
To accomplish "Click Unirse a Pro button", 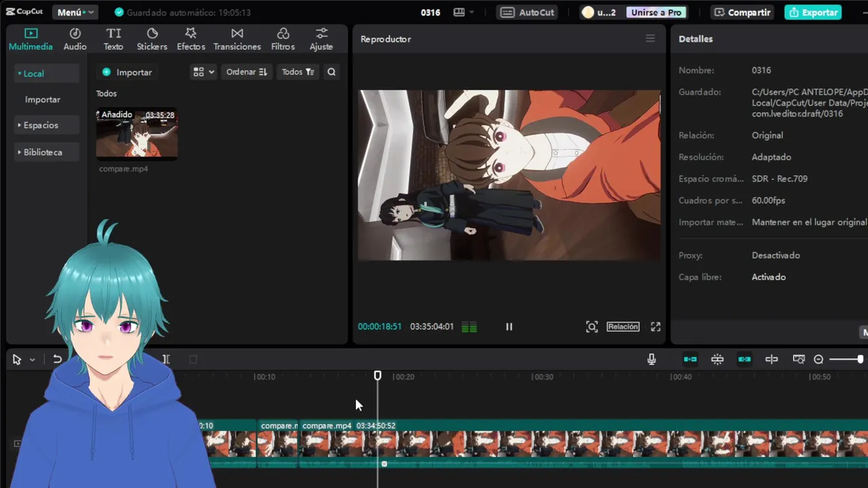I will coord(656,12).
